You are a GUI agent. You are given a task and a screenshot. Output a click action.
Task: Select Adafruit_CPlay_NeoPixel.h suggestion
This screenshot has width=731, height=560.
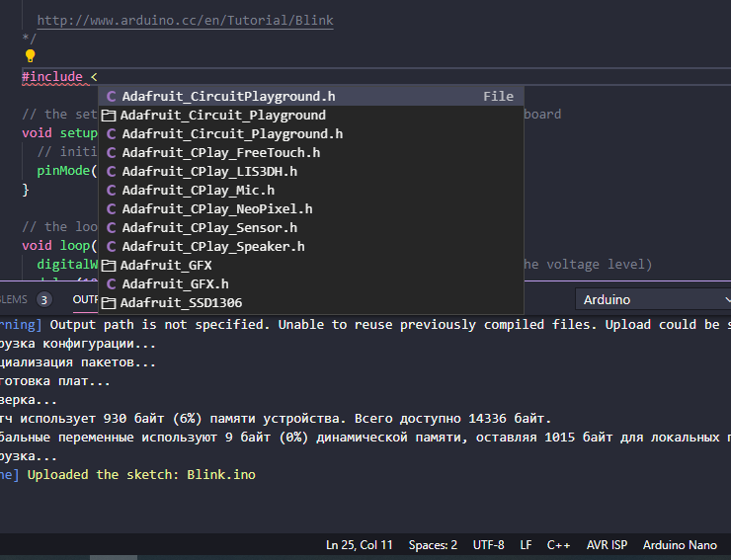click(x=311, y=209)
